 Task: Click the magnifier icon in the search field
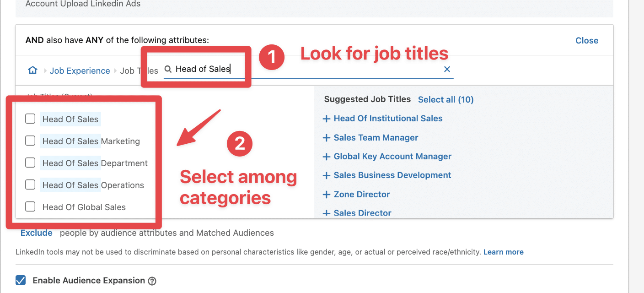coord(168,69)
